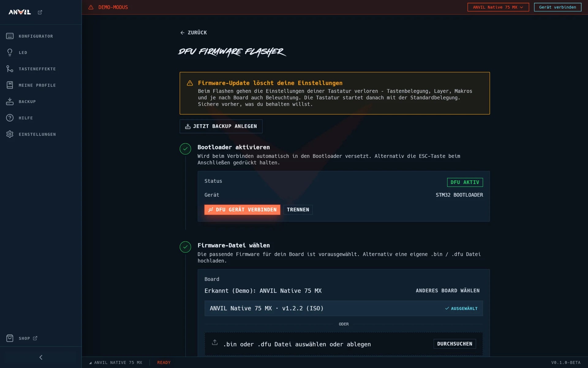The image size is (588, 368).
Task: Click the Trennen button
Action: 298,210
